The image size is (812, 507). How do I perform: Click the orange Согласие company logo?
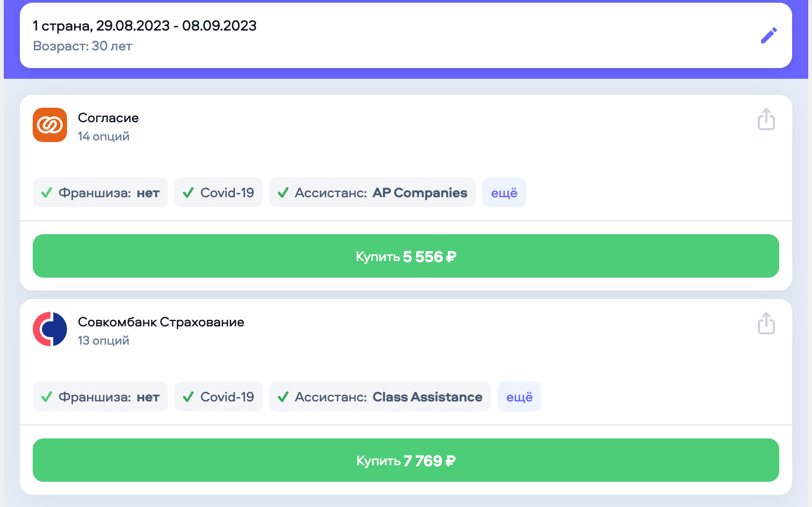[x=50, y=125]
